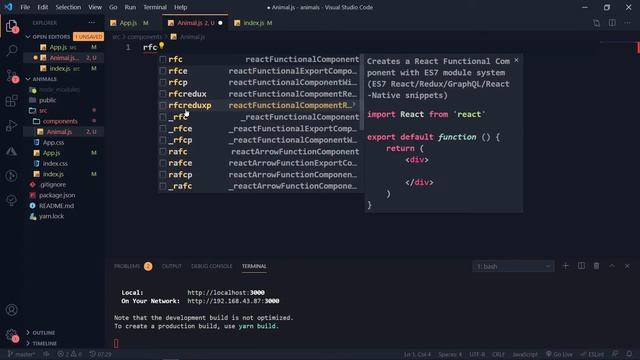Viewport: 640px width, 360px height.
Task: Select the rfcredux snippet suggestion
Action: click(259, 94)
